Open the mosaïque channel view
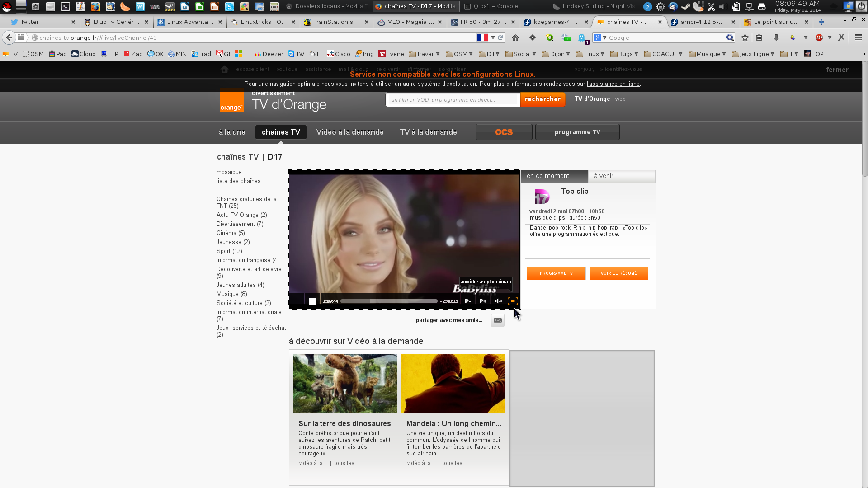The height and width of the screenshot is (488, 868). coord(229,172)
